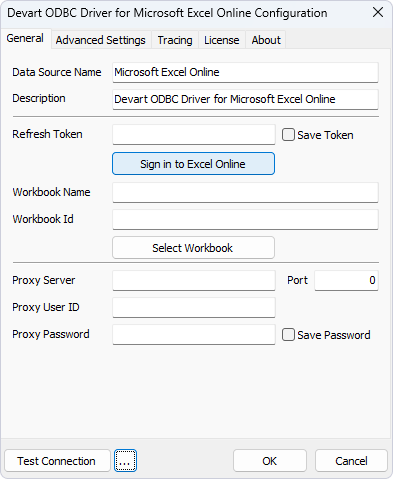Focus the Workbook Name field
The image size is (393, 479).
coord(245,192)
